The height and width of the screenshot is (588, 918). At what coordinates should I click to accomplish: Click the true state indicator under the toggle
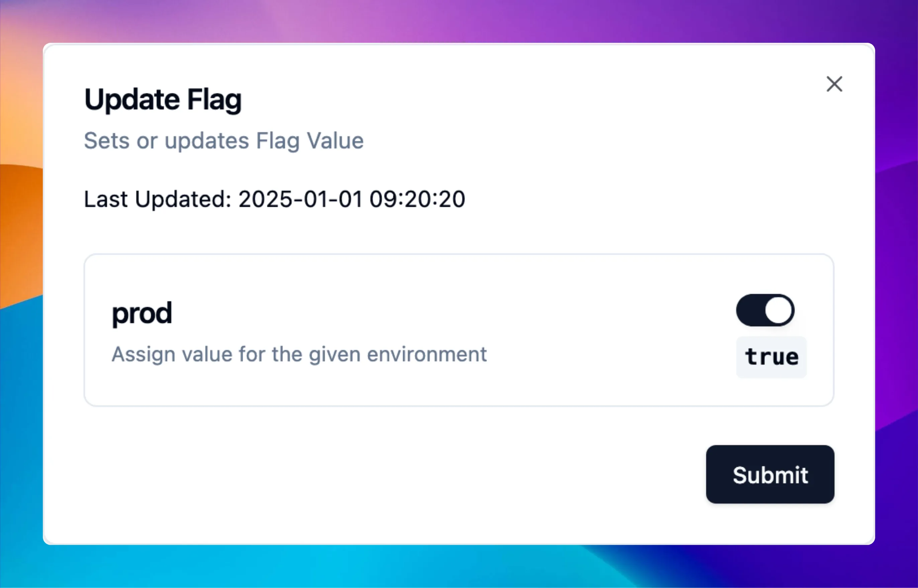point(771,356)
